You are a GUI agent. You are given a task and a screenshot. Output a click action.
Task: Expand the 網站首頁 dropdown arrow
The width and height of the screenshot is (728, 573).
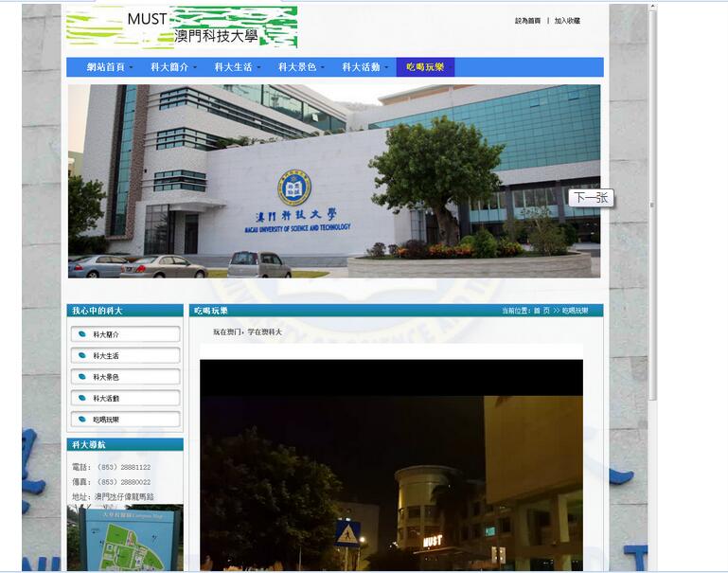click(x=132, y=68)
